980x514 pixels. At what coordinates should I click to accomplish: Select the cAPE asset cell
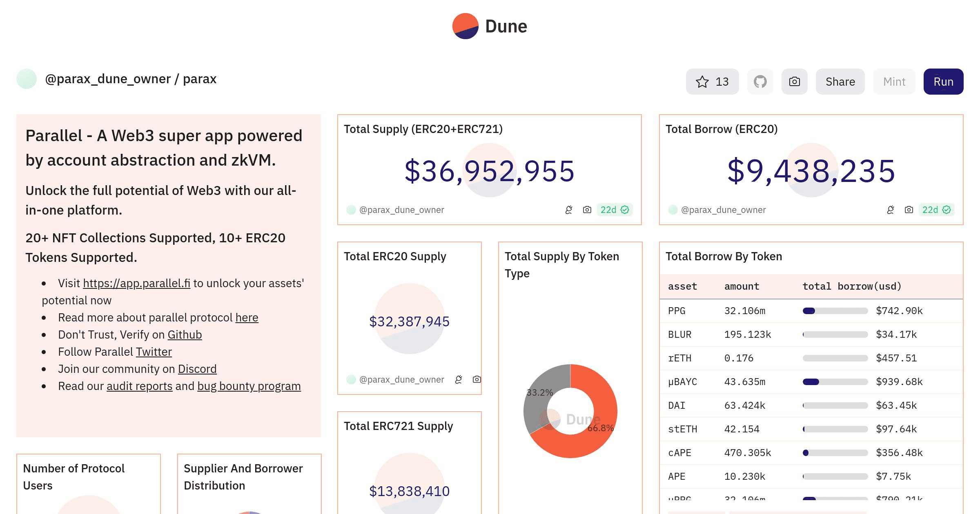[679, 453]
